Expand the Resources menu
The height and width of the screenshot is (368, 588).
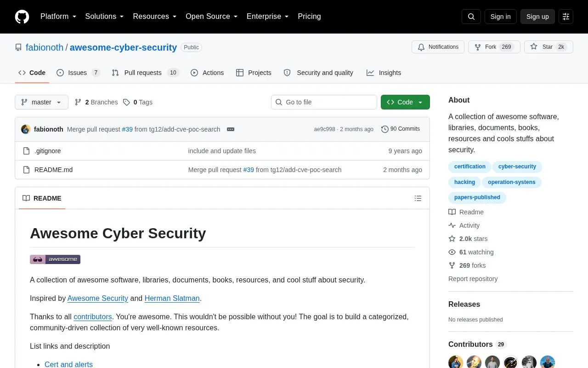[155, 17]
